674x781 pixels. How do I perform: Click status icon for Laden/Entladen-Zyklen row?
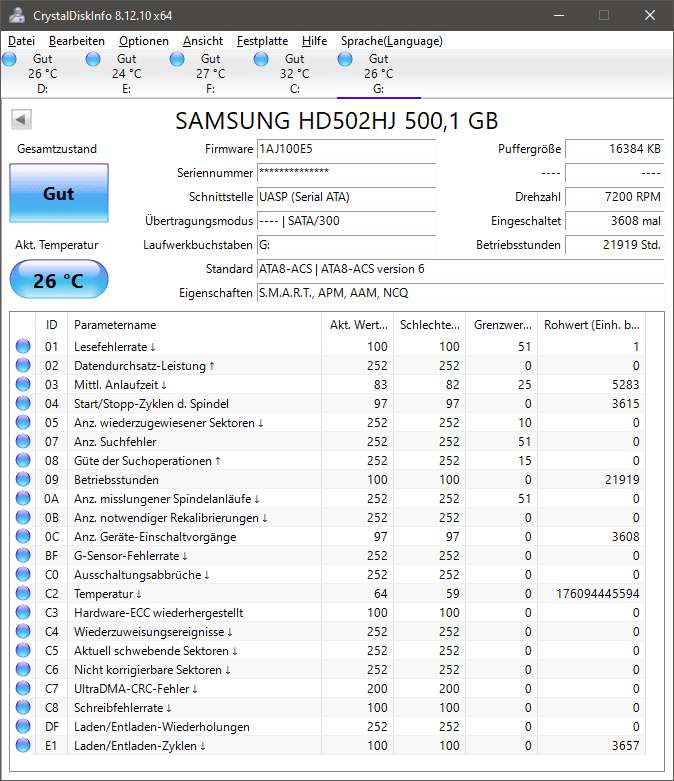(23, 746)
